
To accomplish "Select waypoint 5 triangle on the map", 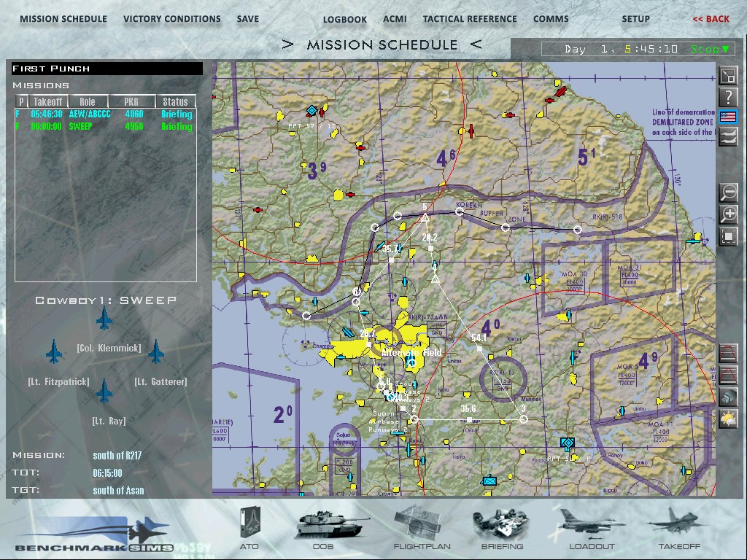I will pyautogui.click(x=425, y=218).
